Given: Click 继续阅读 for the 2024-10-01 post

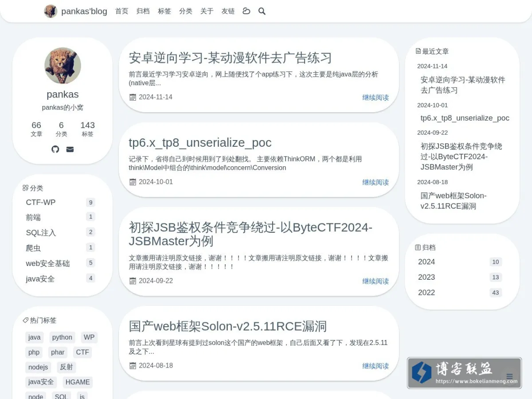Looking at the screenshot, I should point(376,182).
